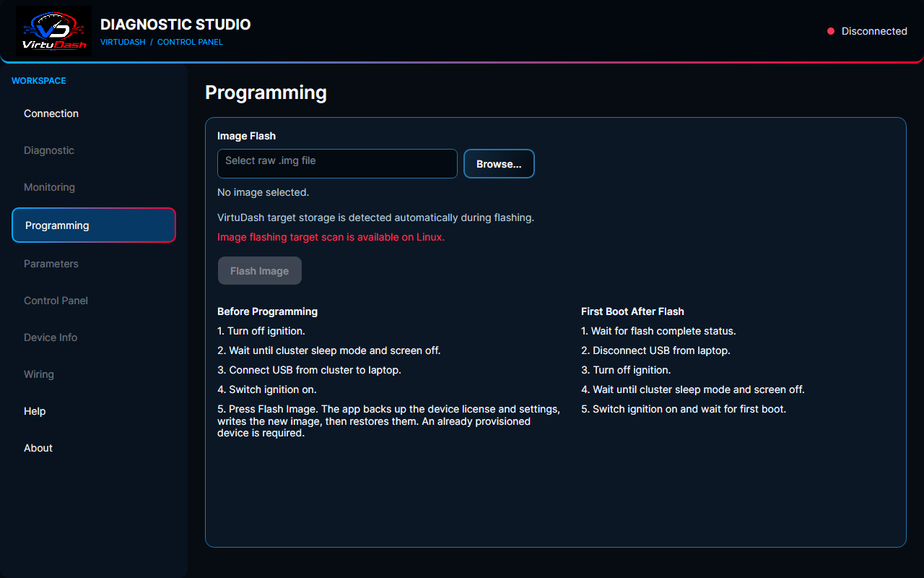Screen dimensions: 924x578
Task: Click step '1. Turn off ignition.'
Action: 261,331
